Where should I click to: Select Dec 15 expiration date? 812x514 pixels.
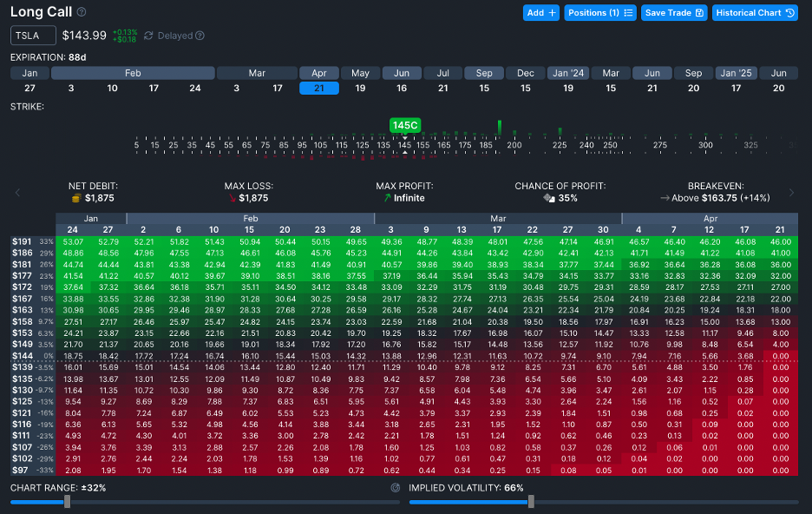coord(526,88)
